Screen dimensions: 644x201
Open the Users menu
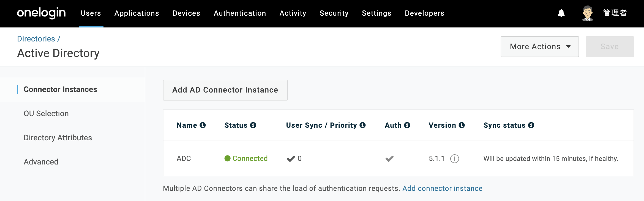coord(91,13)
